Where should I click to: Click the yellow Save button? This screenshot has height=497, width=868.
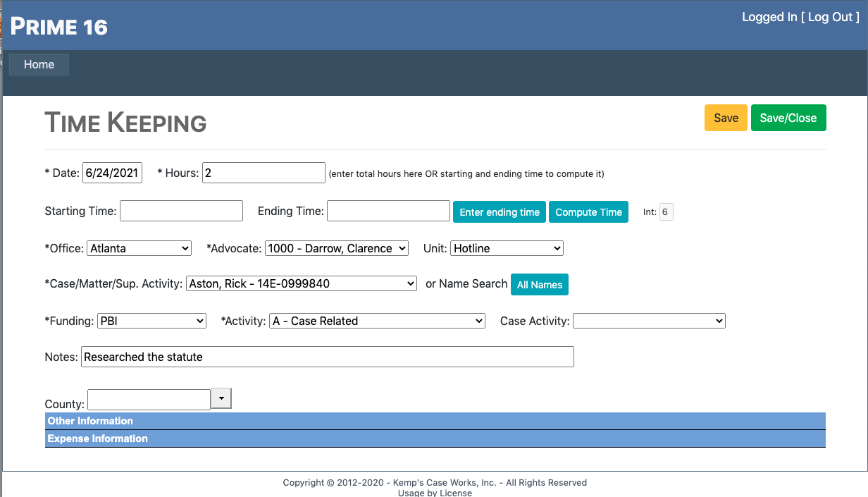click(725, 118)
